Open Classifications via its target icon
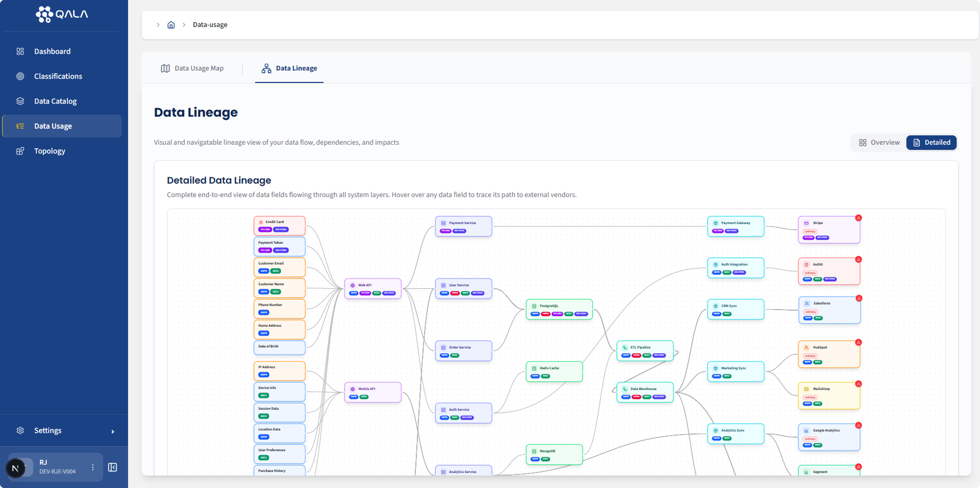The width and height of the screenshot is (980, 488). (x=20, y=76)
